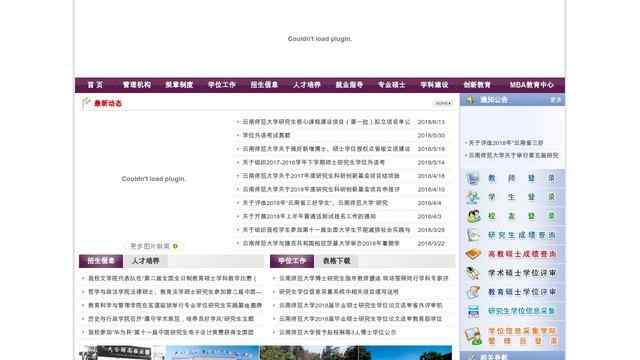Open the 管理机构 navigation item
Viewport: 640px width, 360px height.
[x=137, y=85]
